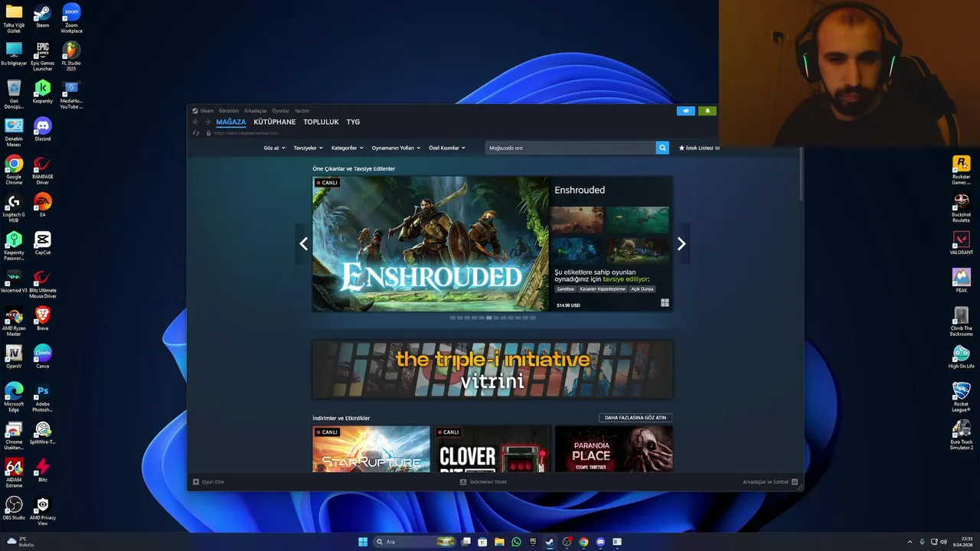Open the volume control in system tray
Viewport: 980px width, 551px height.
pos(943,542)
